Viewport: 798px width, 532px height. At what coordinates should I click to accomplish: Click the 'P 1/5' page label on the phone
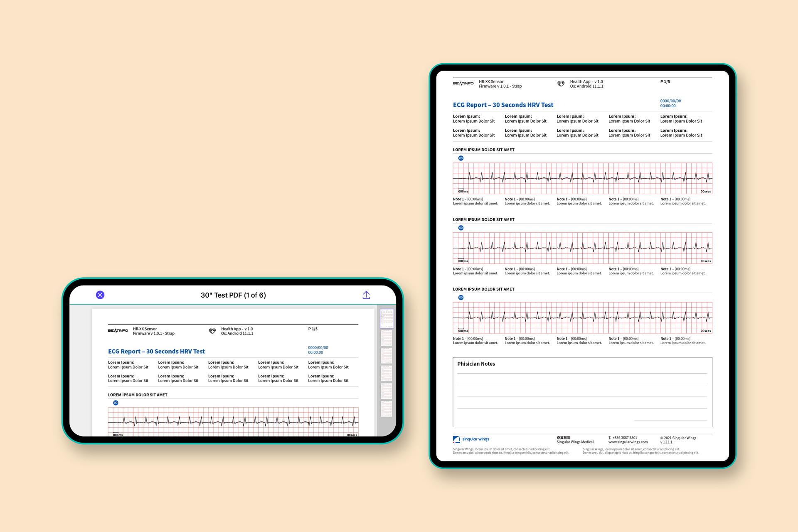pyautogui.click(x=313, y=329)
